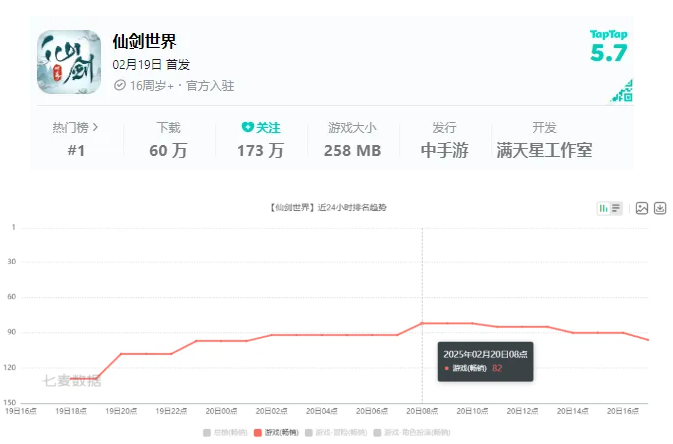Click the #1 rank value
673x444 pixels.
pos(76,151)
